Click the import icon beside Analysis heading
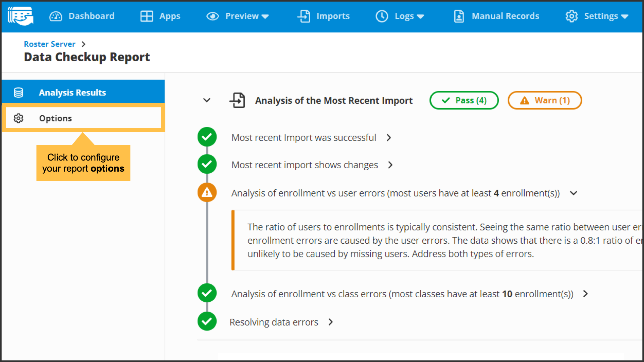 click(238, 100)
